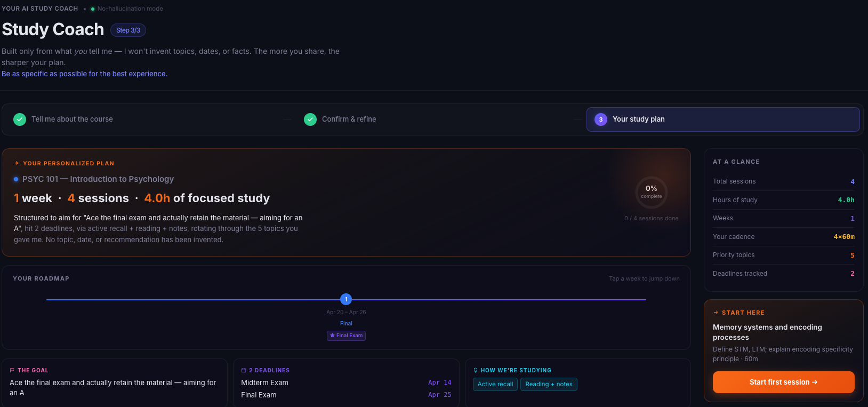The height and width of the screenshot is (407, 868).
Task: Click the Deadlines tracked value 2
Action: tap(853, 274)
